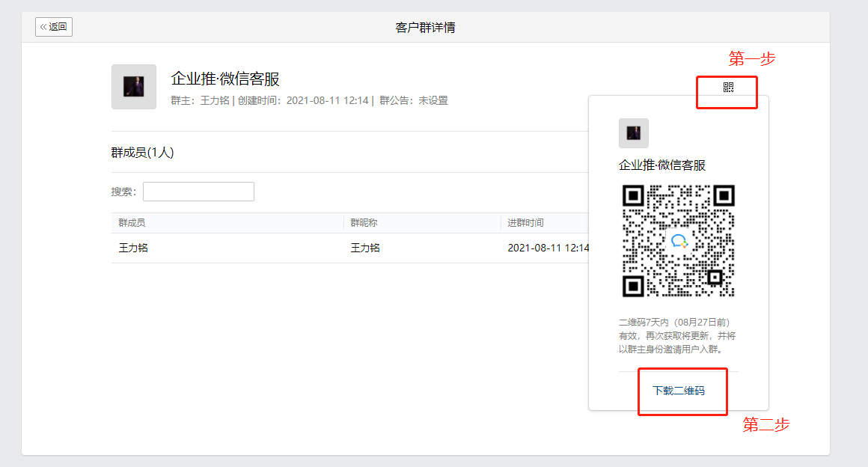868x467 pixels.
Task: Select the 企业推·微信客服 group title heading
Action: coord(225,79)
